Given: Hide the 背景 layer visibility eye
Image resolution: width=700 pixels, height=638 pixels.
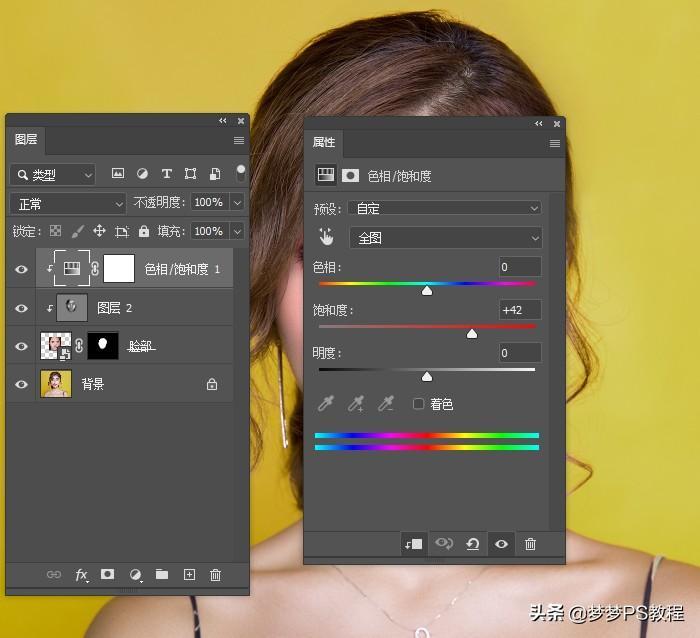Looking at the screenshot, I should [x=22, y=383].
